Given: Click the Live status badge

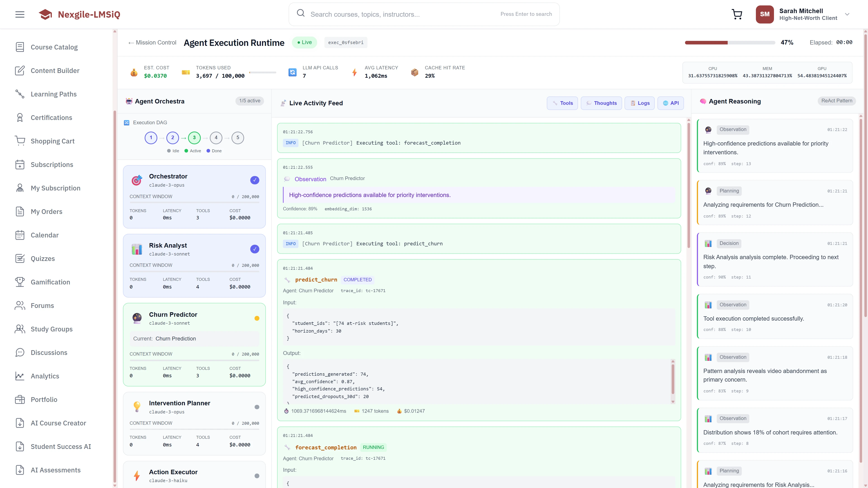Looking at the screenshot, I should 304,42.
